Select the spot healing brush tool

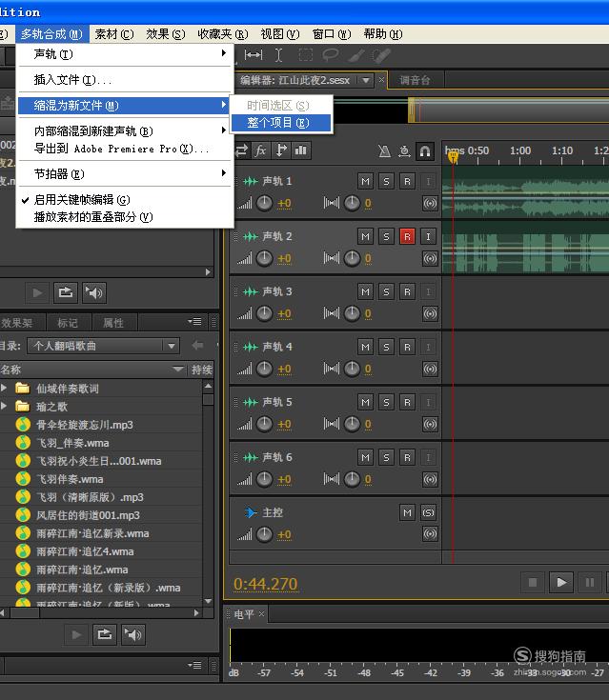[381, 55]
